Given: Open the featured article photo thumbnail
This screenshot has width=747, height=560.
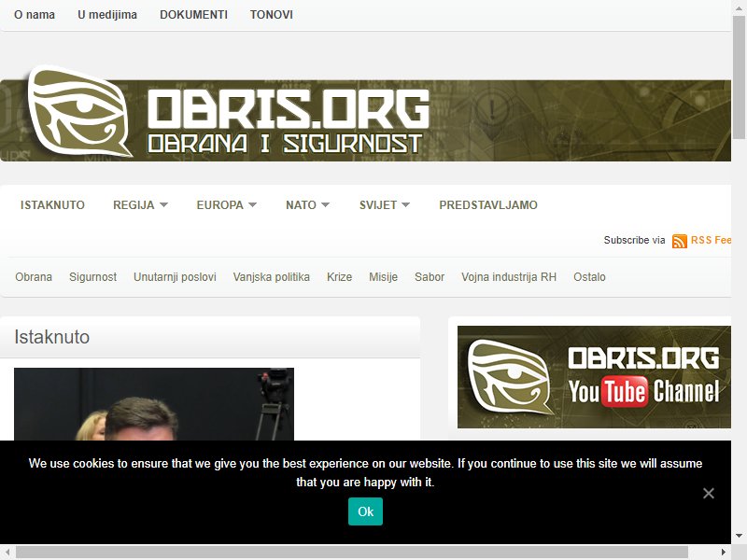Looking at the screenshot, I should (154, 404).
